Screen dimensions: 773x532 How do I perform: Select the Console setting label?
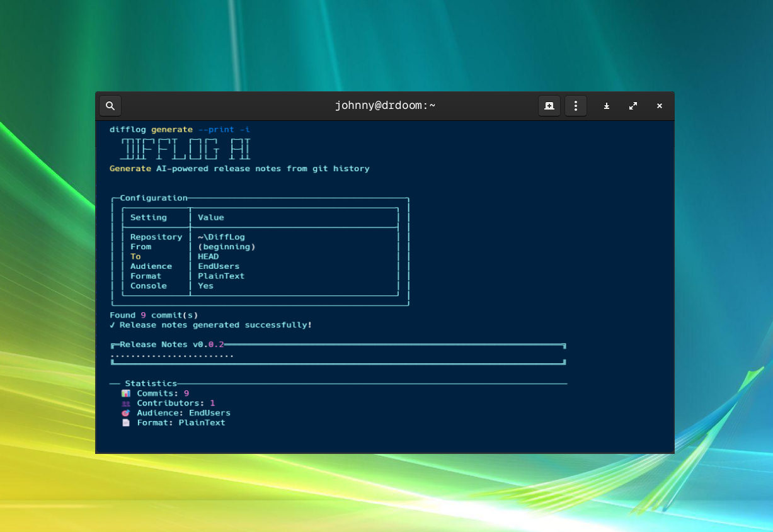[x=149, y=286]
